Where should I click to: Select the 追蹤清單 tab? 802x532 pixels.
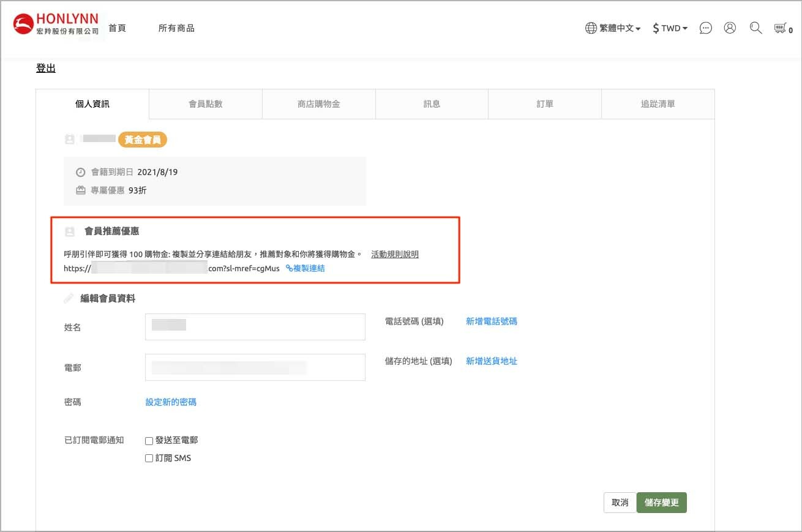(x=658, y=104)
